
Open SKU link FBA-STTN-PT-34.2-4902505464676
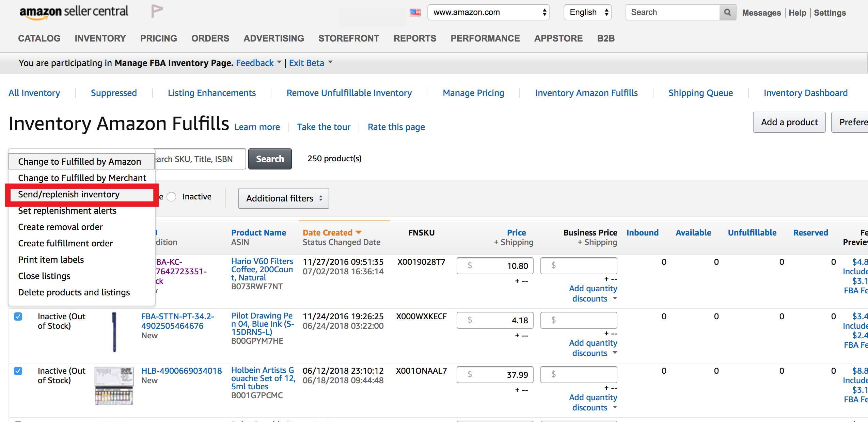[177, 321]
